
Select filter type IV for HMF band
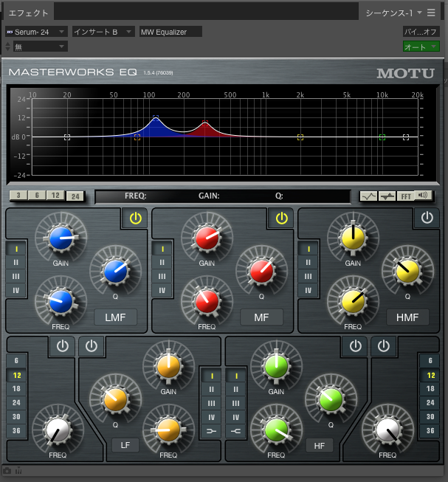(x=308, y=290)
